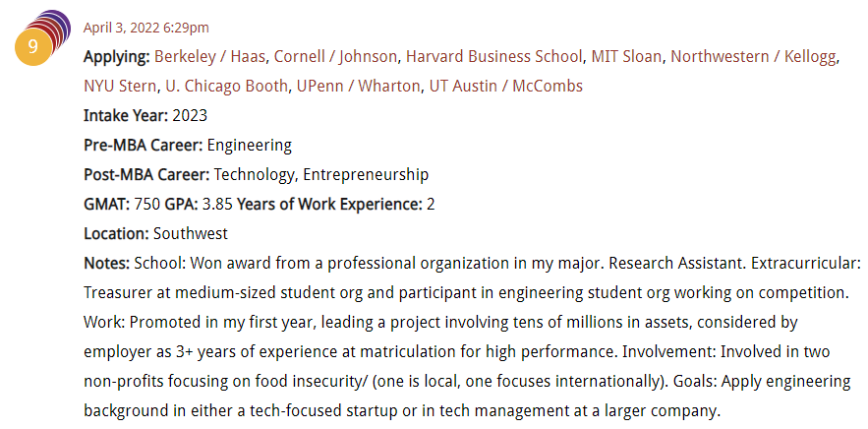Click the Applying label
This screenshot has width=868, height=429.
117,56
